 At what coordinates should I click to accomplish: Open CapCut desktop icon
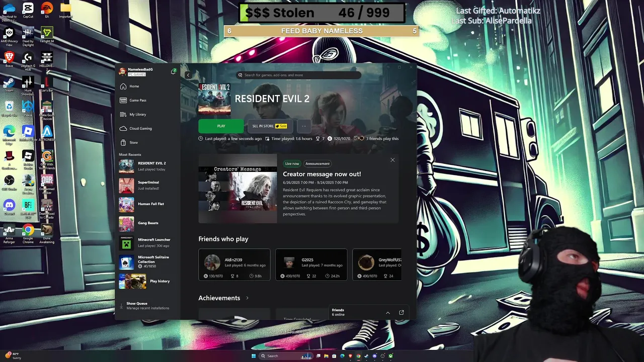(28, 10)
